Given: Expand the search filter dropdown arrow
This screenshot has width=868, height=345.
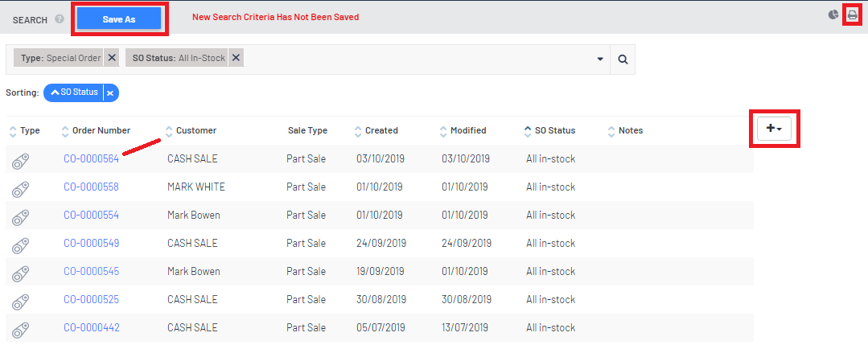Looking at the screenshot, I should [x=600, y=59].
